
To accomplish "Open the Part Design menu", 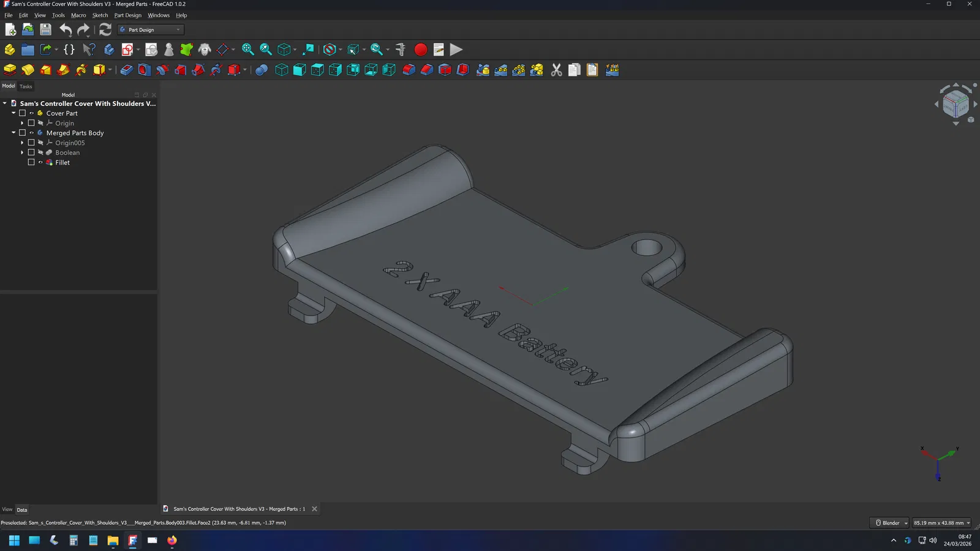I will coord(127,15).
